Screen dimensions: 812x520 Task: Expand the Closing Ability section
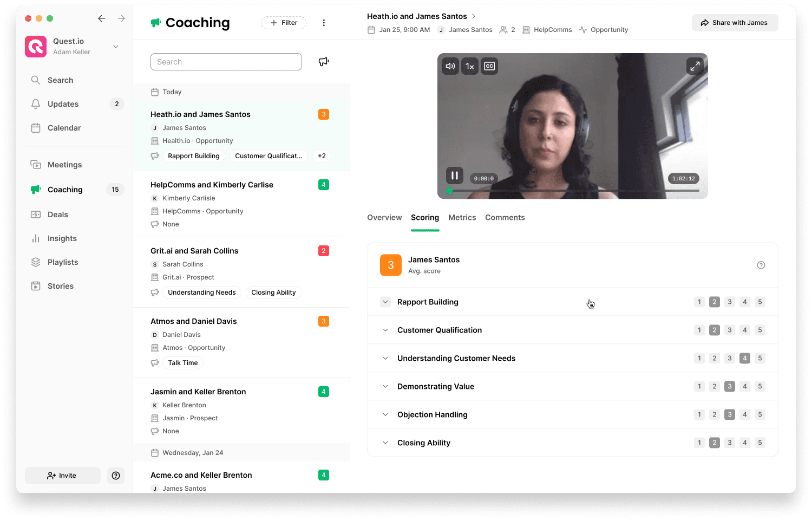click(385, 443)
